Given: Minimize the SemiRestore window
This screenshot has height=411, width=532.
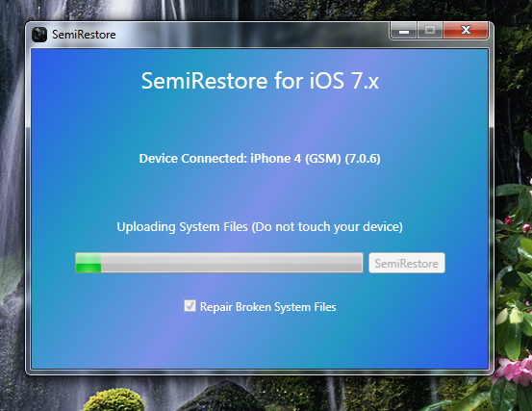Looking at the screenshot, I should pos(403,31).
